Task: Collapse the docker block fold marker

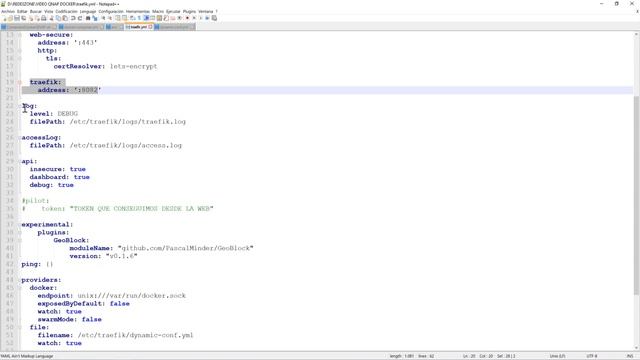Action: click(x=19, y=288)
